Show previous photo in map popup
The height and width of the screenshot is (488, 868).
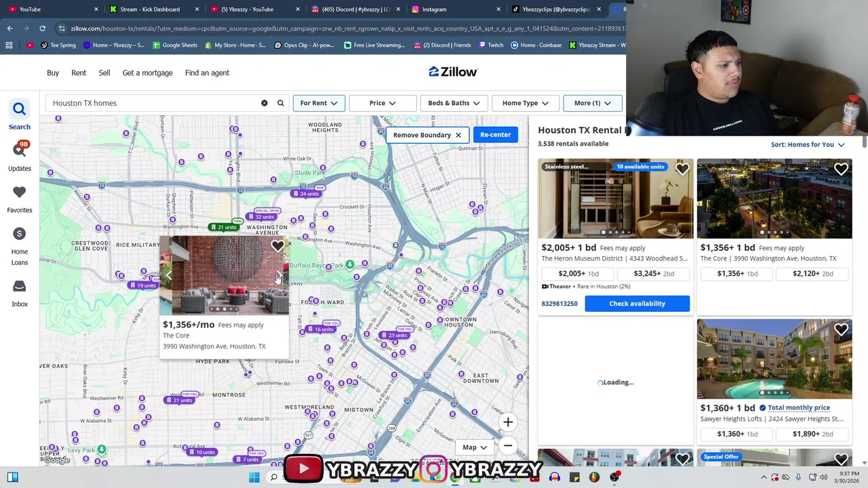169,275
